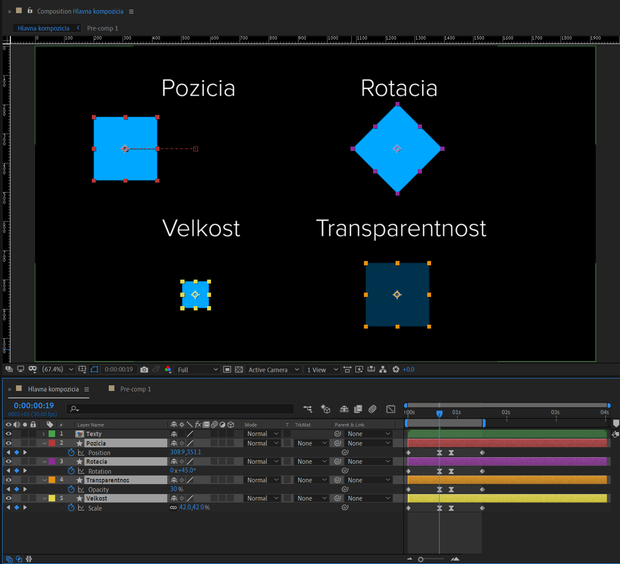Open the composition panel menu icon
This screenshot has width=620, height=564.
[x=131, y=11]
